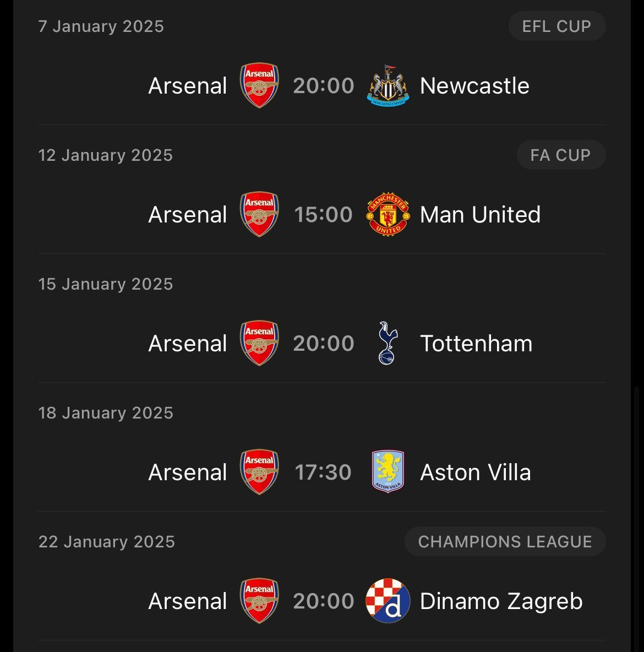Select the FA CUP competition badge
This screenshot has width=644, height=652.
[x=561, y=155]
